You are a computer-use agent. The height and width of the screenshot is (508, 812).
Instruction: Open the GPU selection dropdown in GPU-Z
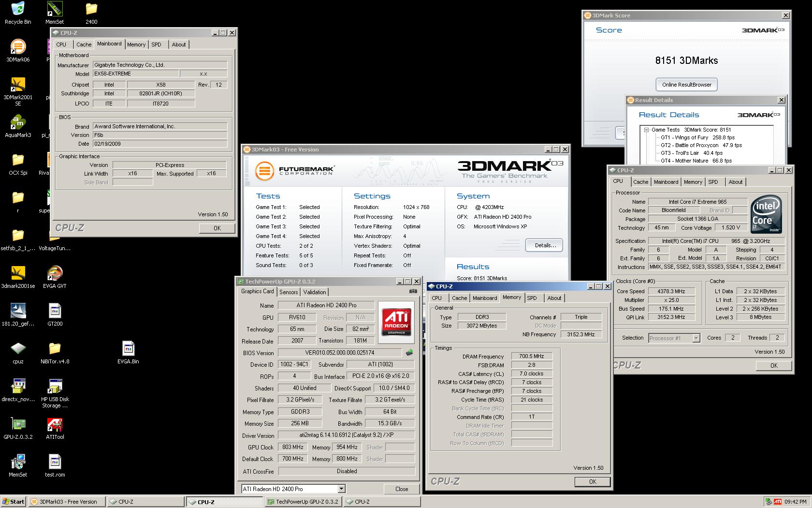point(341,489)
